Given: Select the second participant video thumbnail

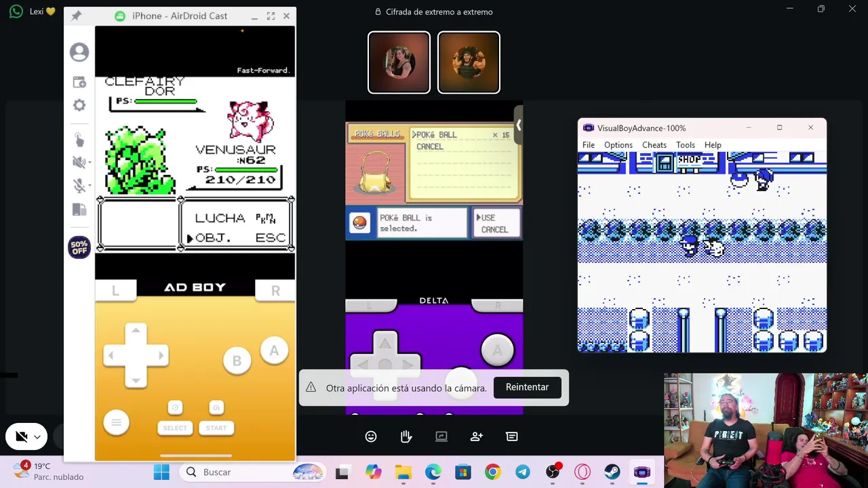Looking at the screenshot, I should click(469, 62).
